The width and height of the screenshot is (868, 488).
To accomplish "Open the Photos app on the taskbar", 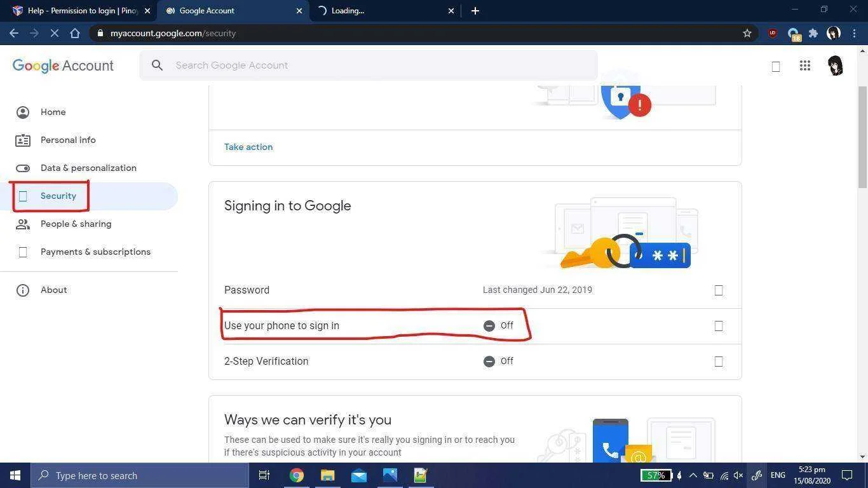I will coord(390,475).
